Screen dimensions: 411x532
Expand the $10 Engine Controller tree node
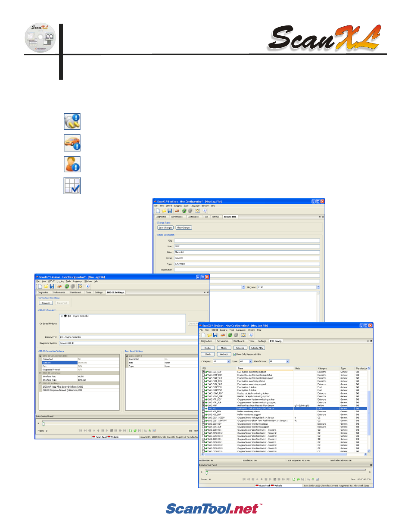click(62, 316)
